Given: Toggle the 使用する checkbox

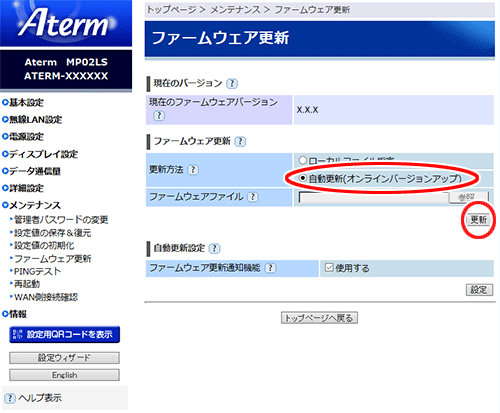Looking at the screenshot, I should point(329,267).
